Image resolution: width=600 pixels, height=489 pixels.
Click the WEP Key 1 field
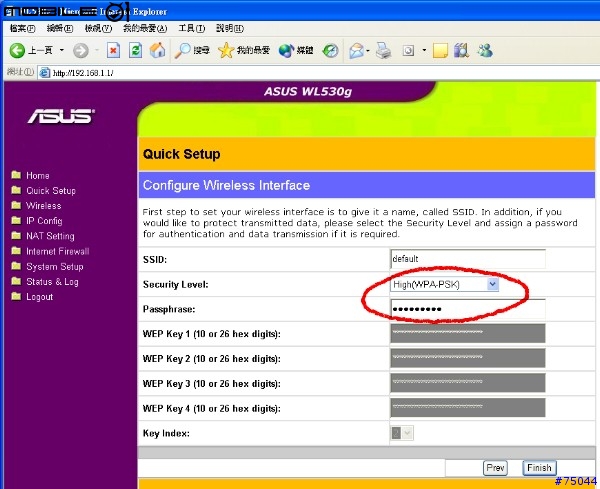pyautogui.click(x=468, y=333)
